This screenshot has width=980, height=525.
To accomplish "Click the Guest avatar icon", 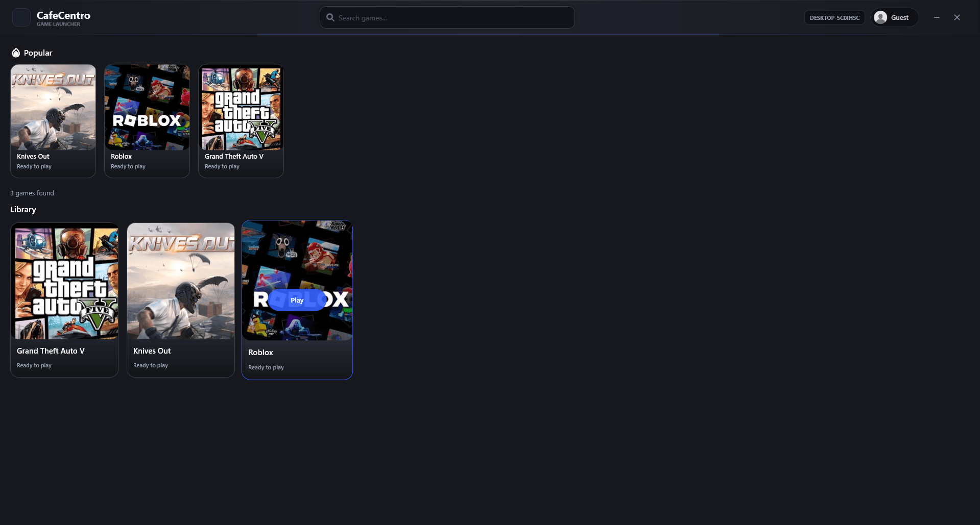I will 880,17.
